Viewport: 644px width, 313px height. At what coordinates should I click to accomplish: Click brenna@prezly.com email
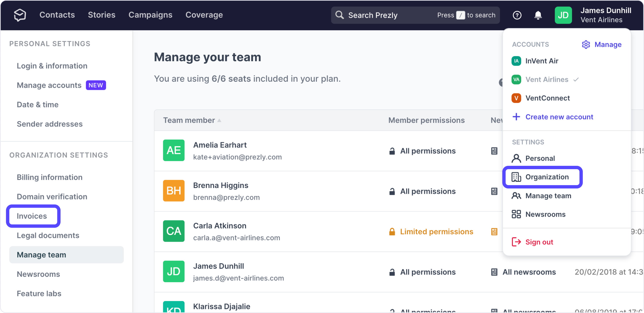point(226,198)
